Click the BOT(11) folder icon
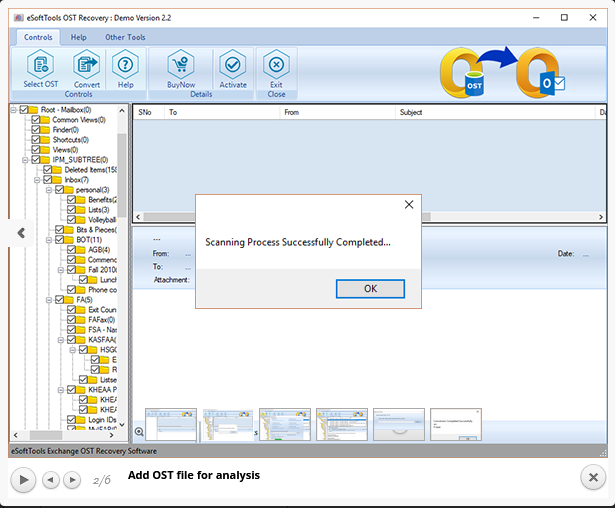Screen dimensions: 615x508 pos(69,240)
